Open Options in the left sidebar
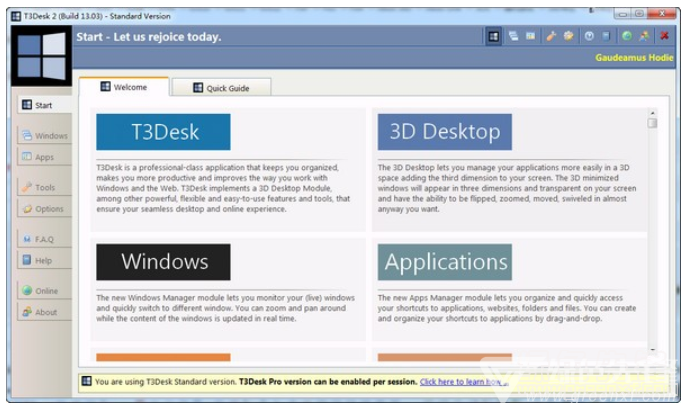687x410 pixels. coord(44,209)
